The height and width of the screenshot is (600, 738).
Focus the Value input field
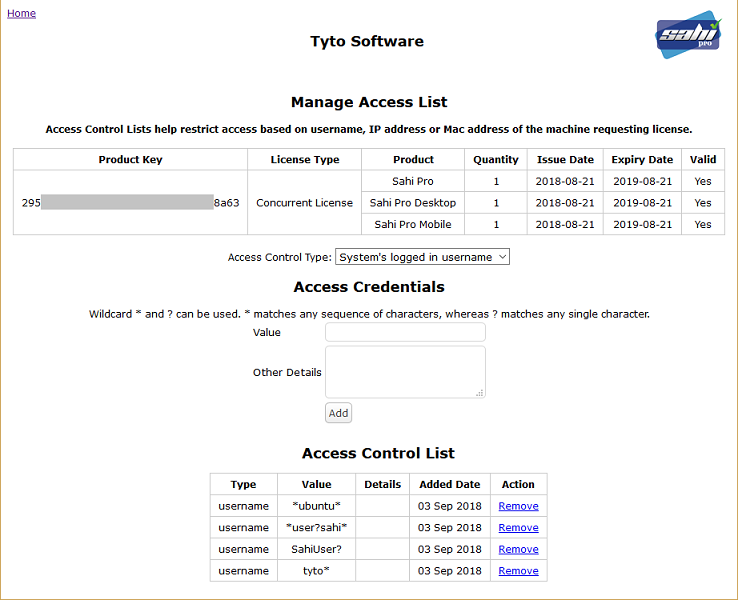405,332
